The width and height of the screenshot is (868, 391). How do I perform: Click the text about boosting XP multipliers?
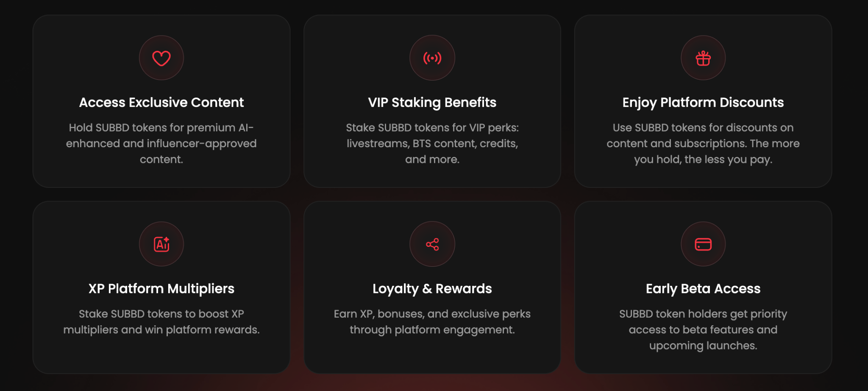(161, 322)
